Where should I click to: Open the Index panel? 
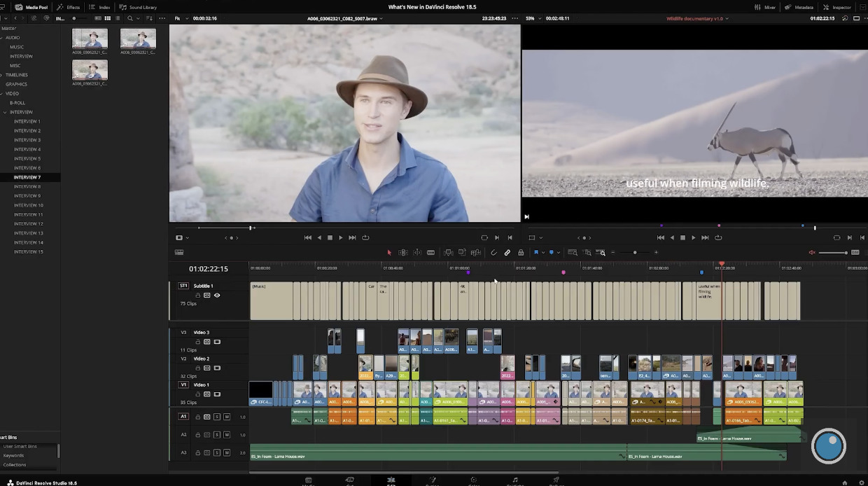click(x=100, y=7)
